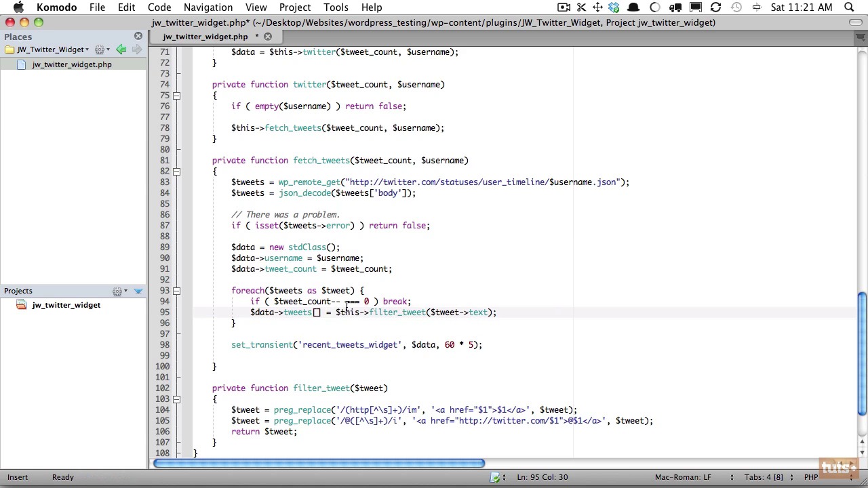
Task: Click json_decode on line 84
Action: click(304, 193)
